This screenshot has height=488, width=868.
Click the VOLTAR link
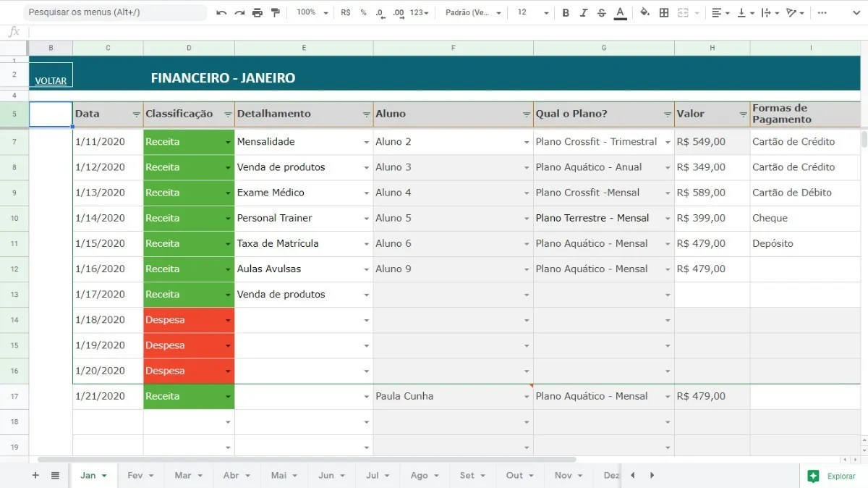51,81
